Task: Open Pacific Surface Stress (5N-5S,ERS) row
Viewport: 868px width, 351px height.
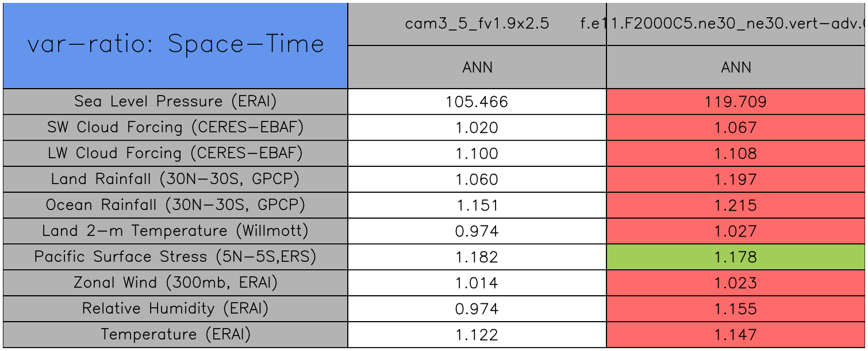Action: [x=175, y=257]
